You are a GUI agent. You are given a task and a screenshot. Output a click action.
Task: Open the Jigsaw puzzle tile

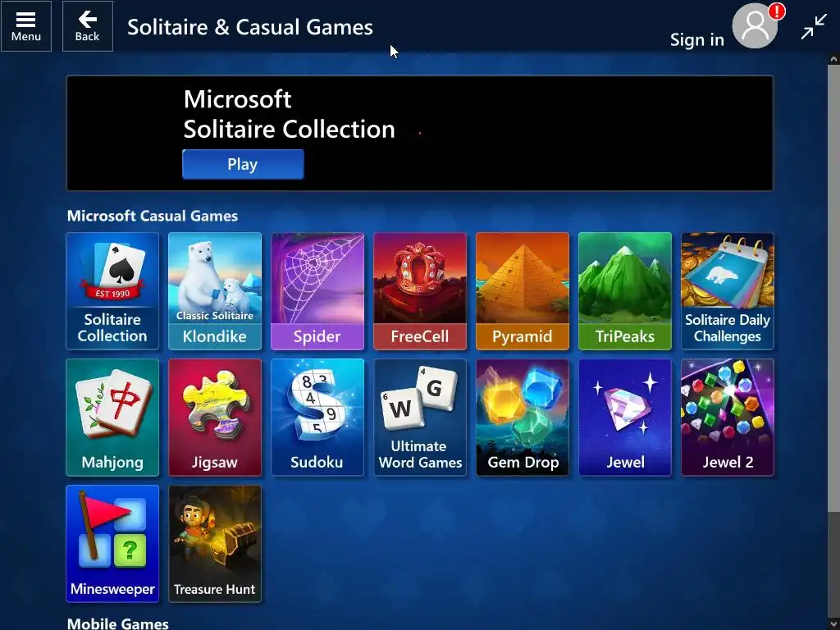click(215, 418)
